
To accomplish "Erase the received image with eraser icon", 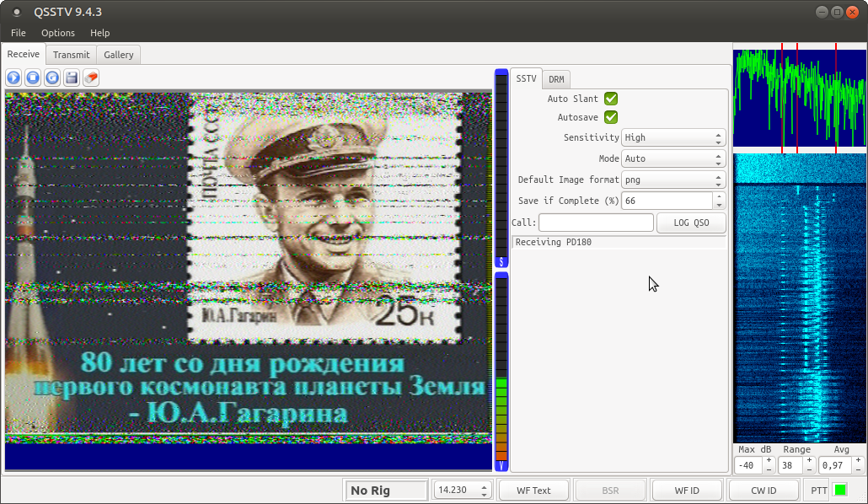I will pyautogui.click(x=91, y=78).
